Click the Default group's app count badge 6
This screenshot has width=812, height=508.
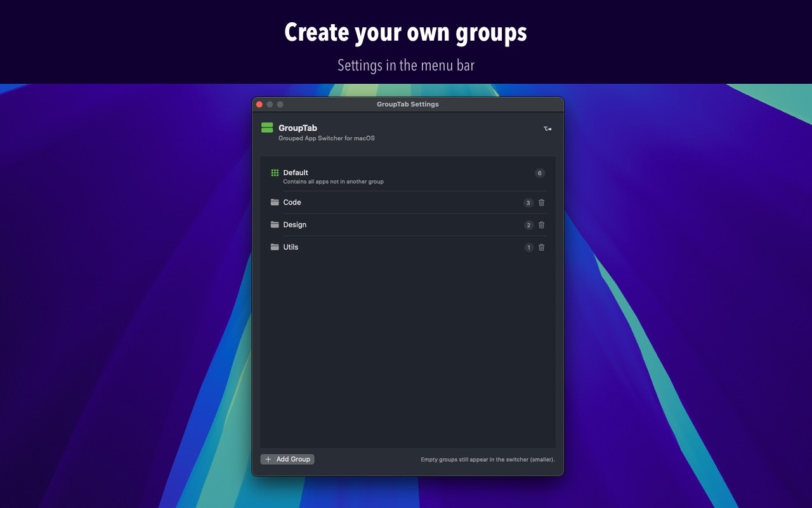point(540,173)
